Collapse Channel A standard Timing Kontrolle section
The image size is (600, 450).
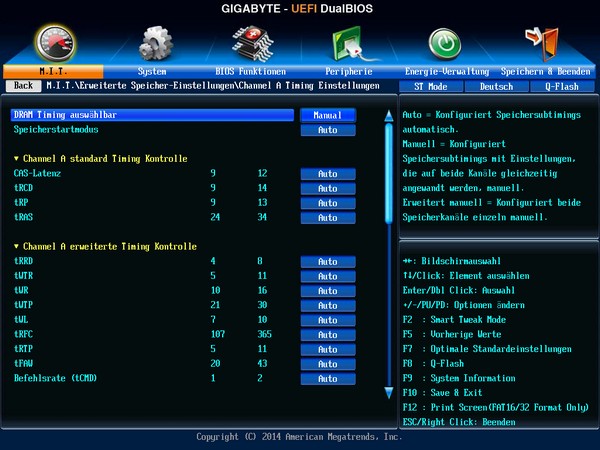[x=101, y=158]
